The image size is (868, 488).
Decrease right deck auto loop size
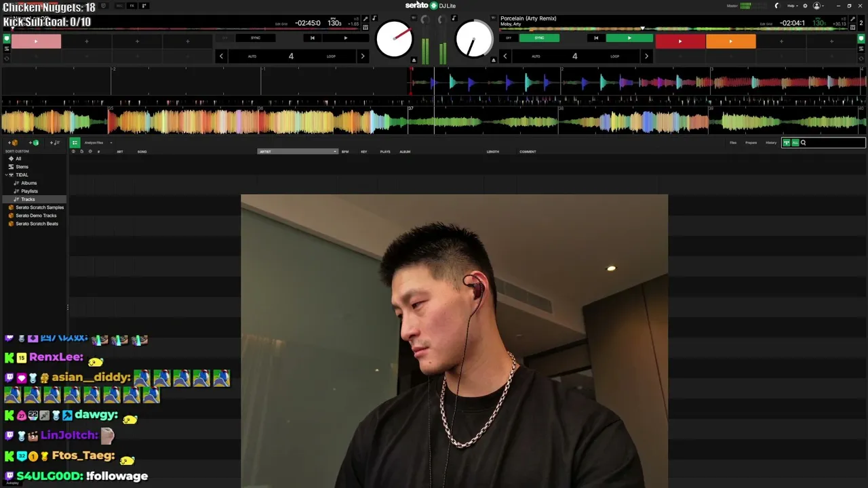505,56
